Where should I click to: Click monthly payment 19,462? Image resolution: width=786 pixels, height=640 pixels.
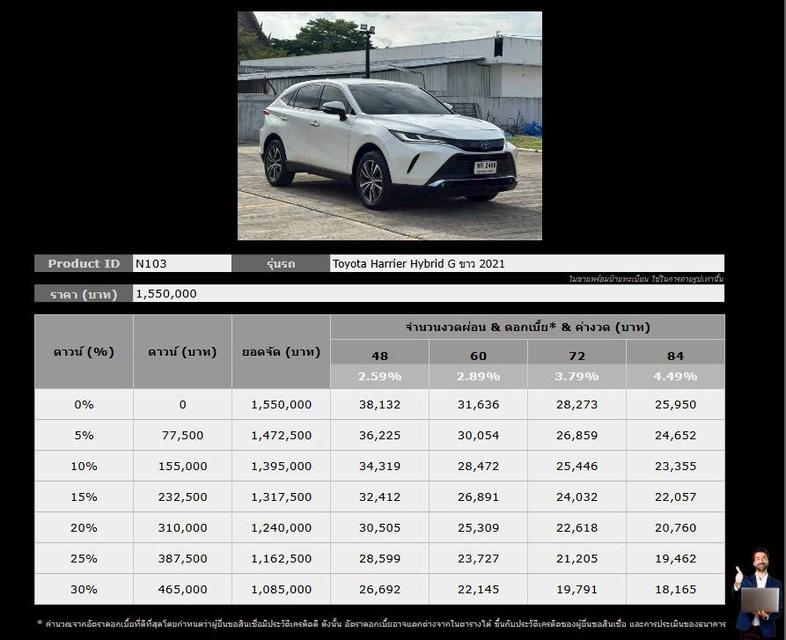point(675,559)
